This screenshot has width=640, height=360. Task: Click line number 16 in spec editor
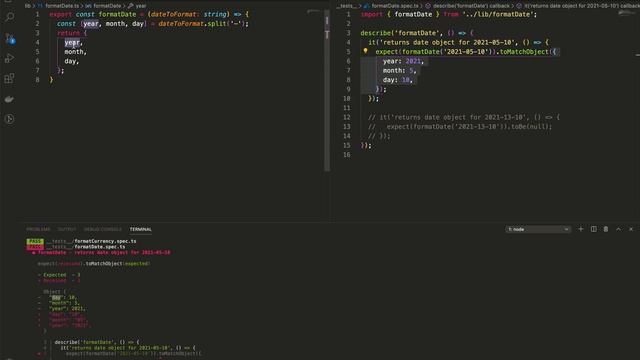(347, 155)
